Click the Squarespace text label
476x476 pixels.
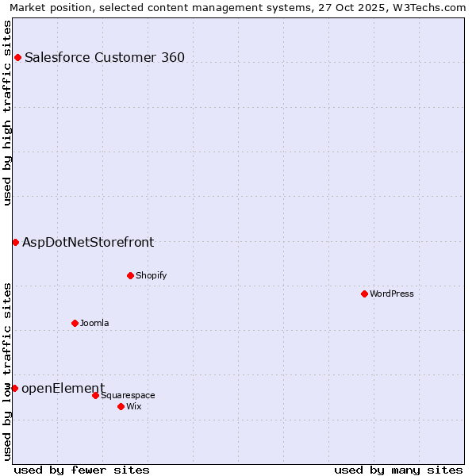(x=128, y=395)
